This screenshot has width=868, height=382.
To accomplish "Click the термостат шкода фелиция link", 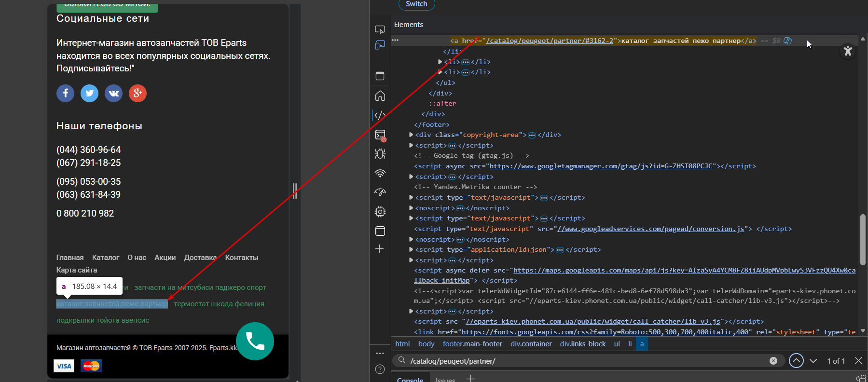I will [219, 304].
